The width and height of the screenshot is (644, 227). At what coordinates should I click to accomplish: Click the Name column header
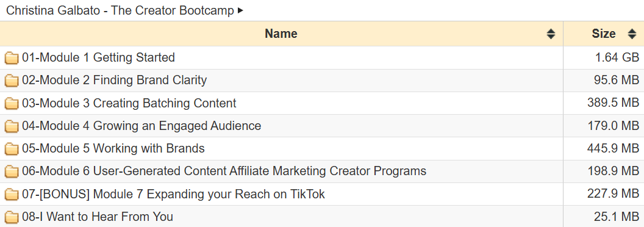point(281,34)
